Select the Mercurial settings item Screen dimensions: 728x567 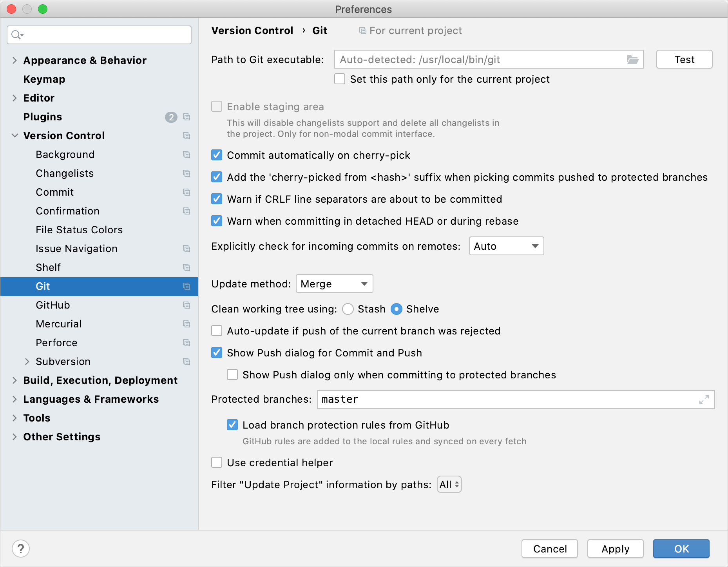(x=59, y=324)
